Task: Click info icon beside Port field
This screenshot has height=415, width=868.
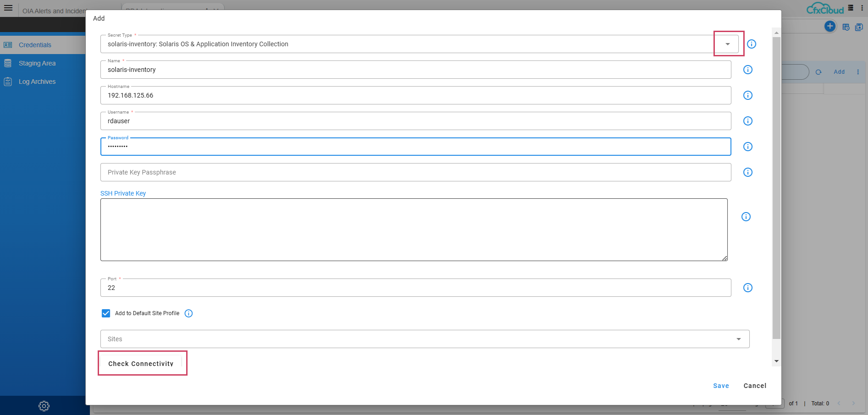Action: 747,288
